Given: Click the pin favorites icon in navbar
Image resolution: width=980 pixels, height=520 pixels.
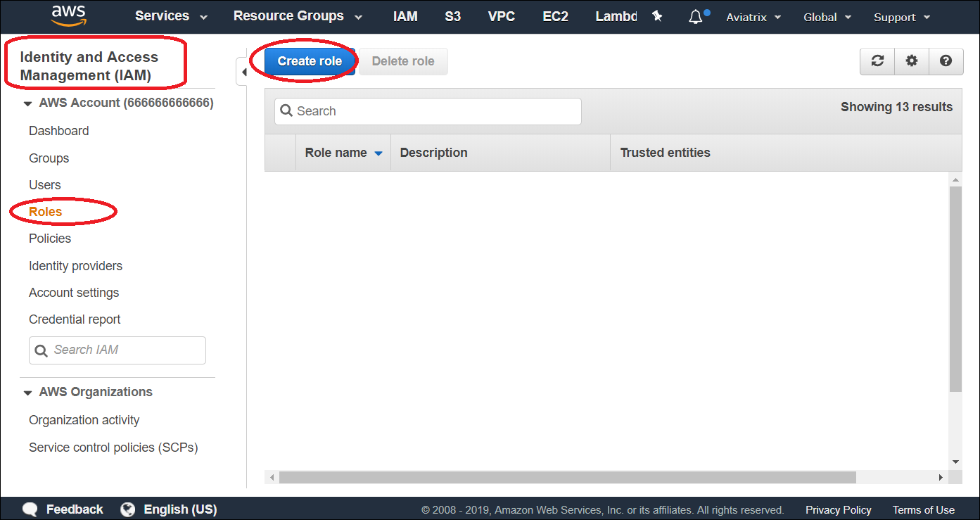Looking at the screenshot, I should tap(657, 16).
